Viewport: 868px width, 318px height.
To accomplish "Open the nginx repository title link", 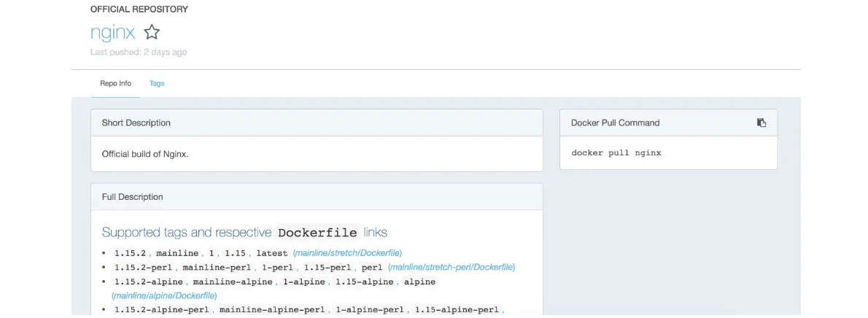I will tap(113, 33).
